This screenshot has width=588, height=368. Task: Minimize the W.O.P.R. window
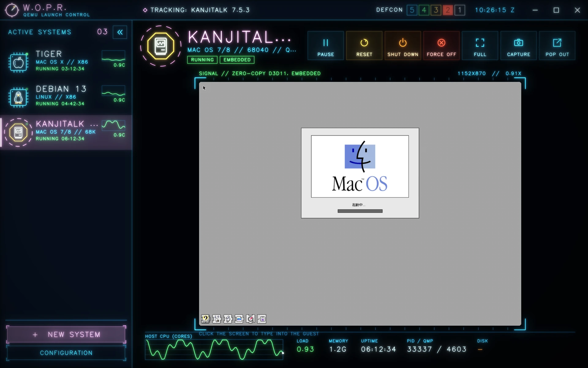click(x=535, y=10)
